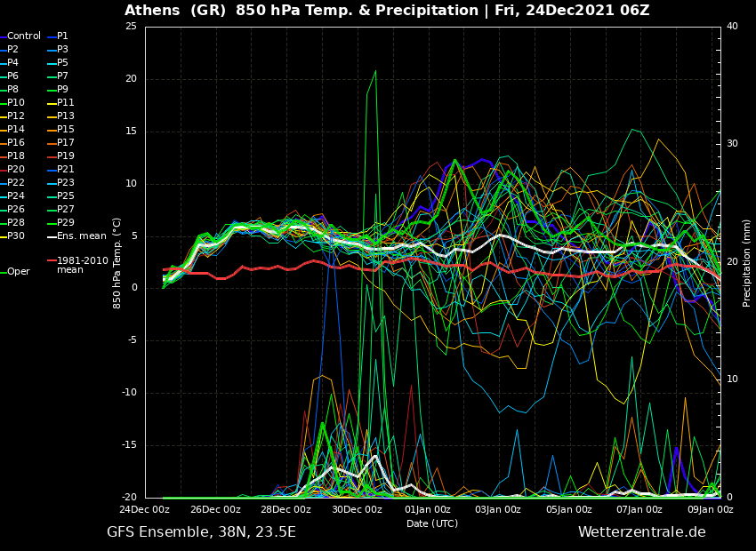Select the P1 legend line marker
756x551 pixels.
point(52,36)
